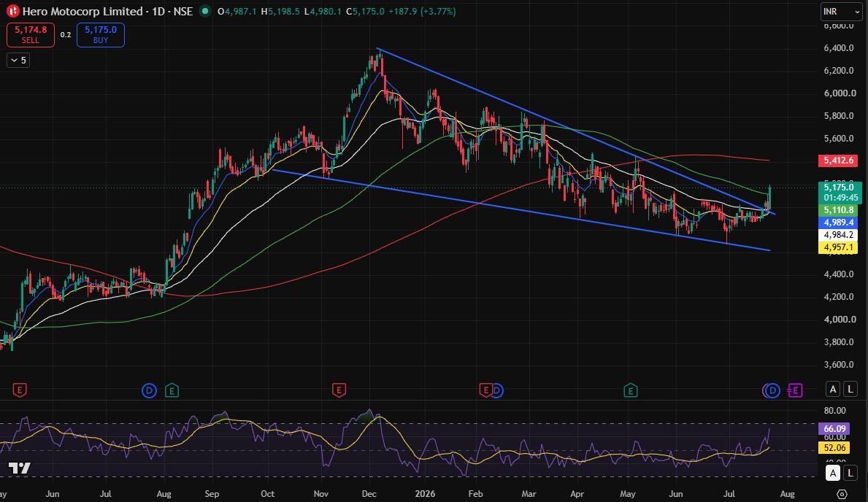Click the green 5,110.8 moving average label

[838, 210]
